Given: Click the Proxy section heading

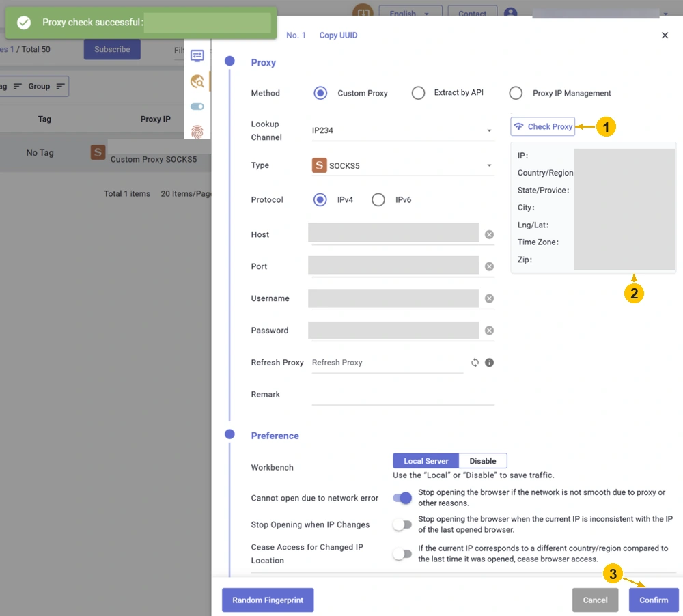Looking at the screenshot, I should click(x=263, y=62).
